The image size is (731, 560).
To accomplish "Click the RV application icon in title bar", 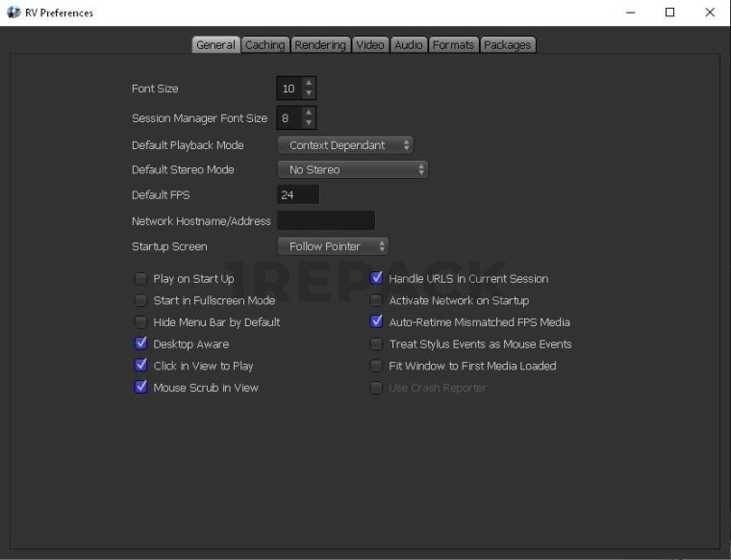I will pyautogui.click(x=13, y=13).
